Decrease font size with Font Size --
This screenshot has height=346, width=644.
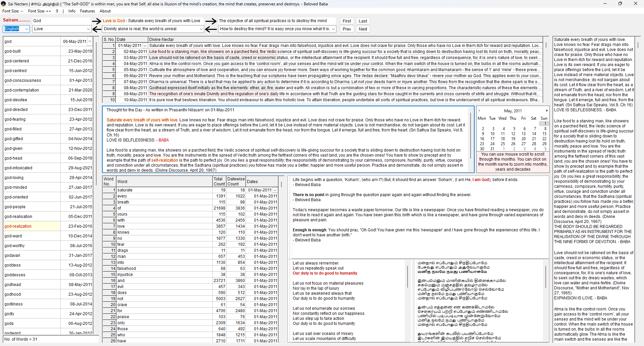pyautogui.click(x=13, y=11)
